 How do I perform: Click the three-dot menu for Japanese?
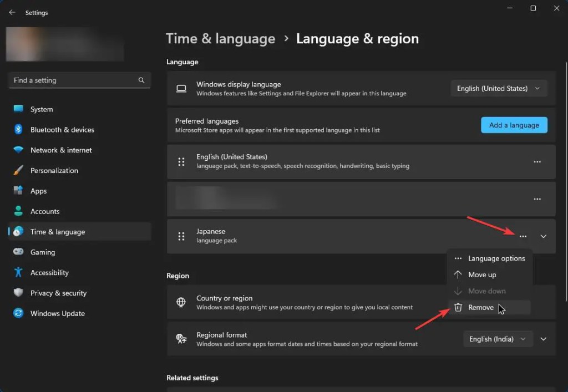(x=523, y=236)
